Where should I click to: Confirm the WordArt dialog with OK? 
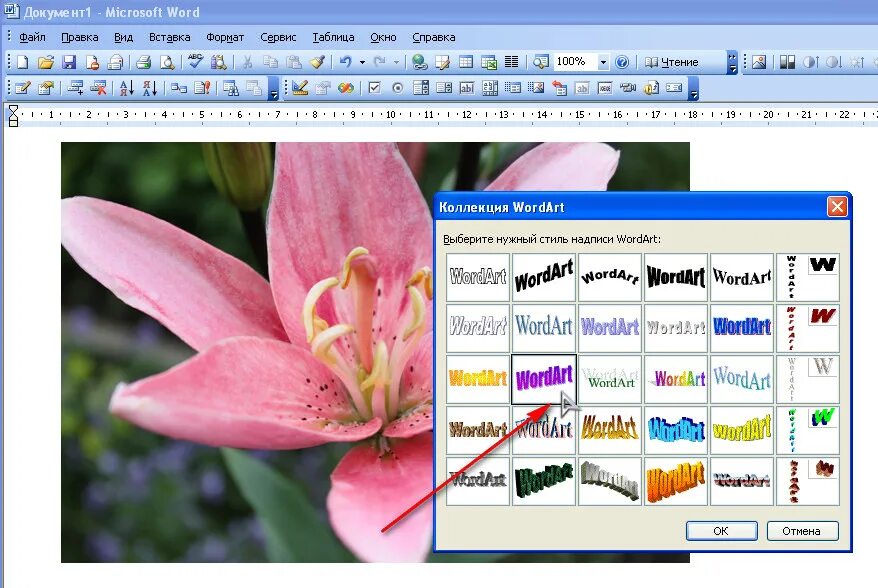721,531
